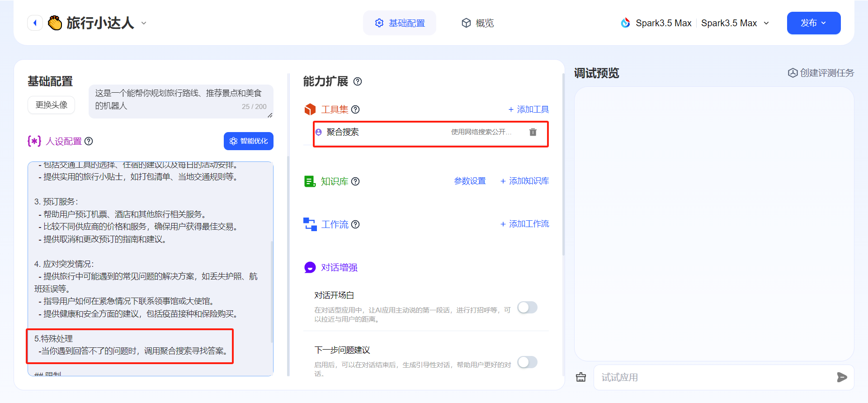
Task: Open the Spark3.5 Max model dropdown
Action: coord(735,23)
